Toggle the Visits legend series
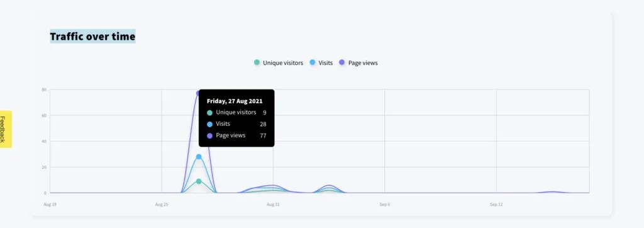This screenshot has height=228, width=644. click(321, 63)
